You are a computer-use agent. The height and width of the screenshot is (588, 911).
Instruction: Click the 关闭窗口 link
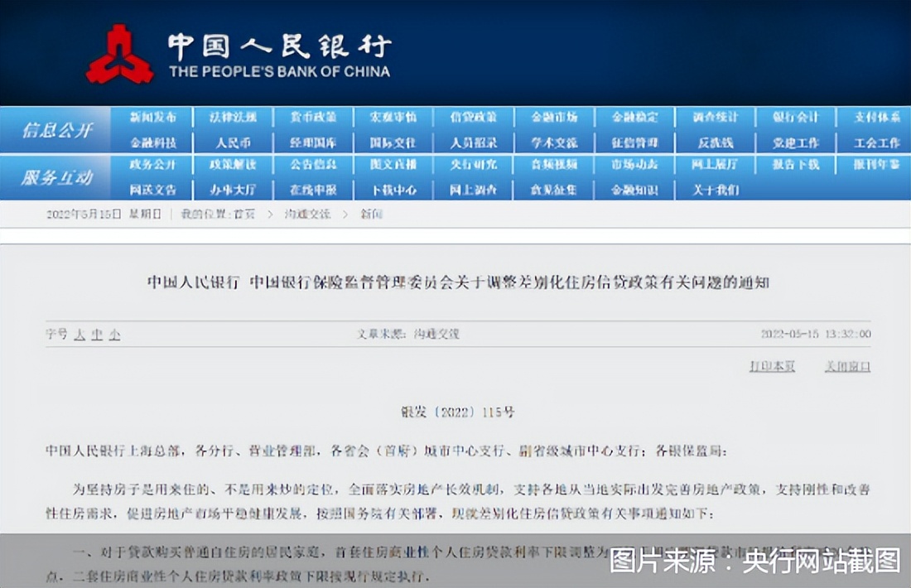[x=847, y=365]
